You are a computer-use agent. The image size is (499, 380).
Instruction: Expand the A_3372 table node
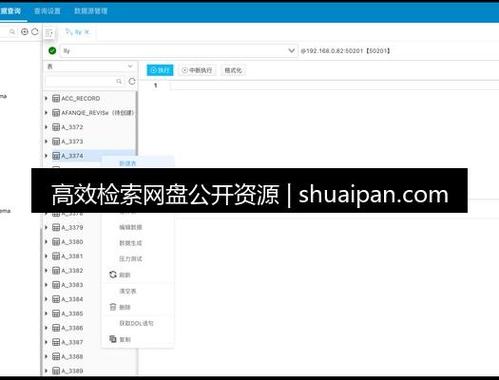click(x=46, y=127)
